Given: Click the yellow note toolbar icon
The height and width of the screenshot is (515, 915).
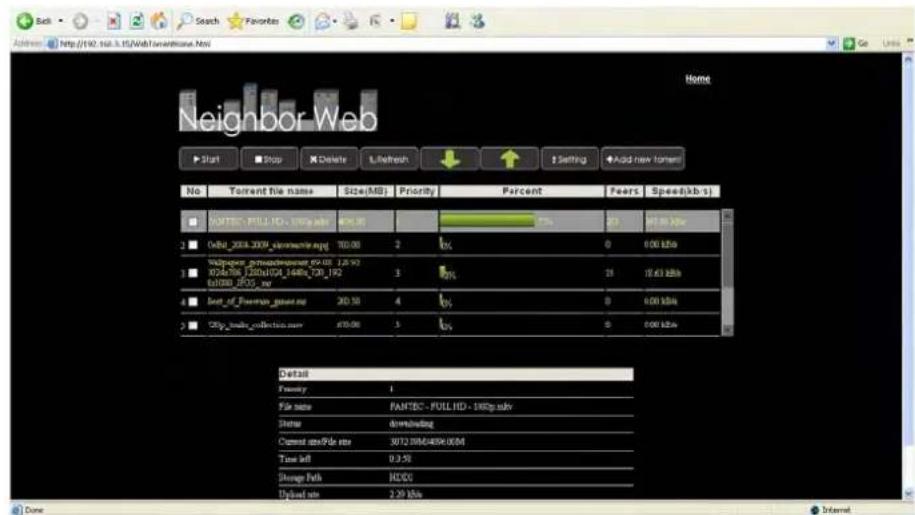Looking at the screenshot, I should 409,22.
